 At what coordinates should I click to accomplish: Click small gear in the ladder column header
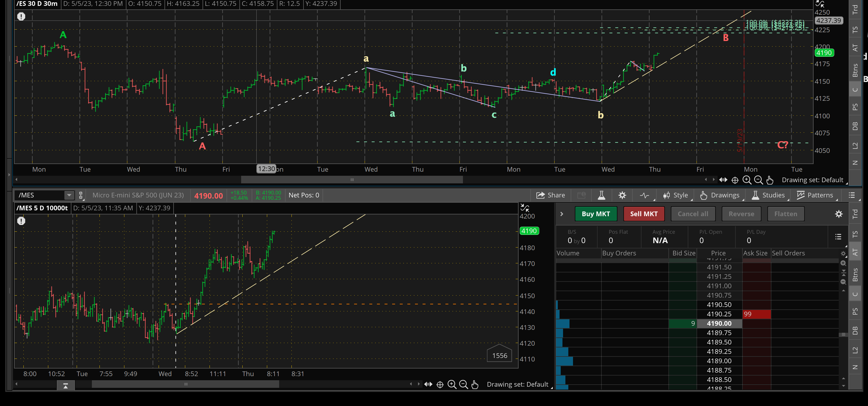[843, 253]
